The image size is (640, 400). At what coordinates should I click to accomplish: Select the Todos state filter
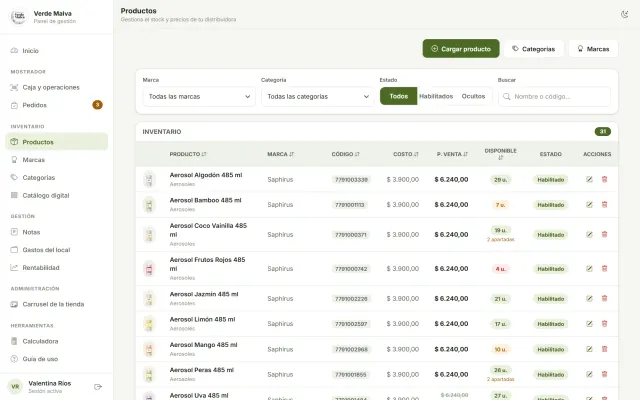398,96
